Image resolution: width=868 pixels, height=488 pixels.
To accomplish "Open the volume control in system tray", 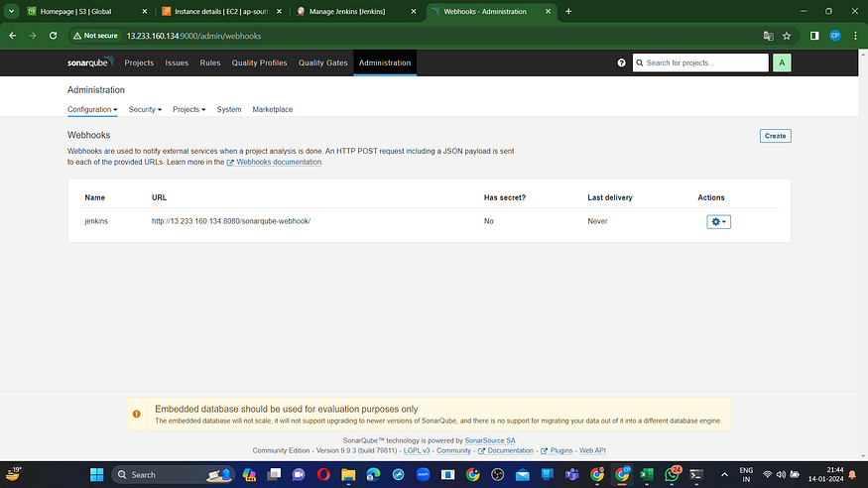I will [x=781, y=475].
